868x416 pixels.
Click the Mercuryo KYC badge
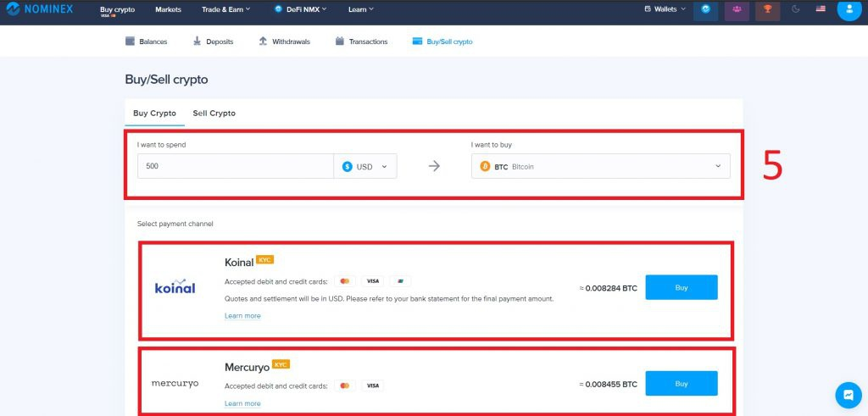click(x=281, y=364)
